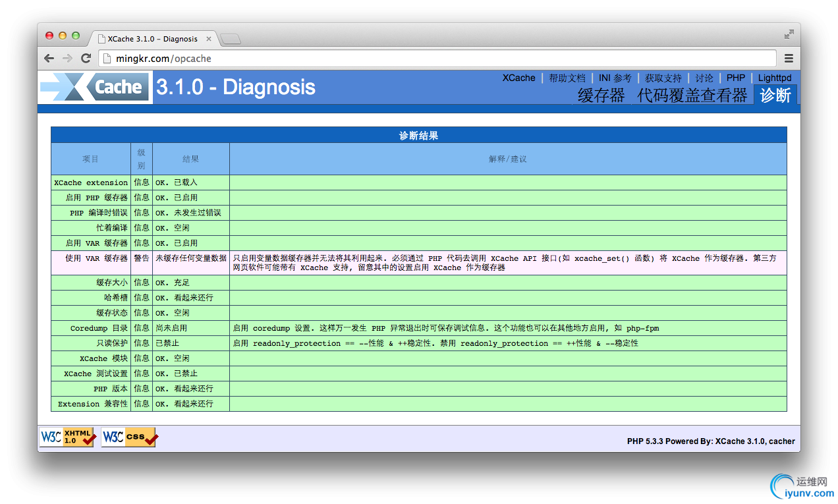Open the Chrome hamburger menu
Image resolution: width=838 pixels, height=504 pixels.
tap(789, 58)
